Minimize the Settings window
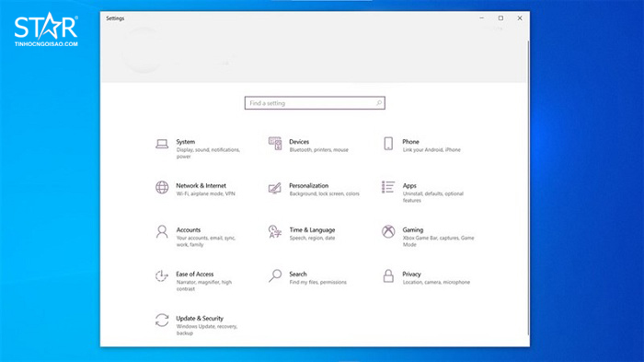 pos(481,18)
